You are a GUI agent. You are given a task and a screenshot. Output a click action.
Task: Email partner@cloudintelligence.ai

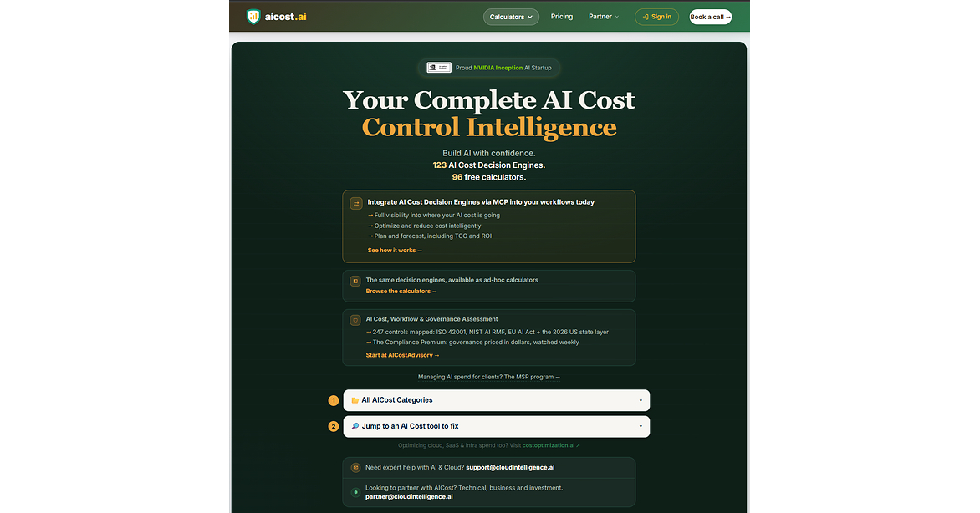(x=409, y=497)
